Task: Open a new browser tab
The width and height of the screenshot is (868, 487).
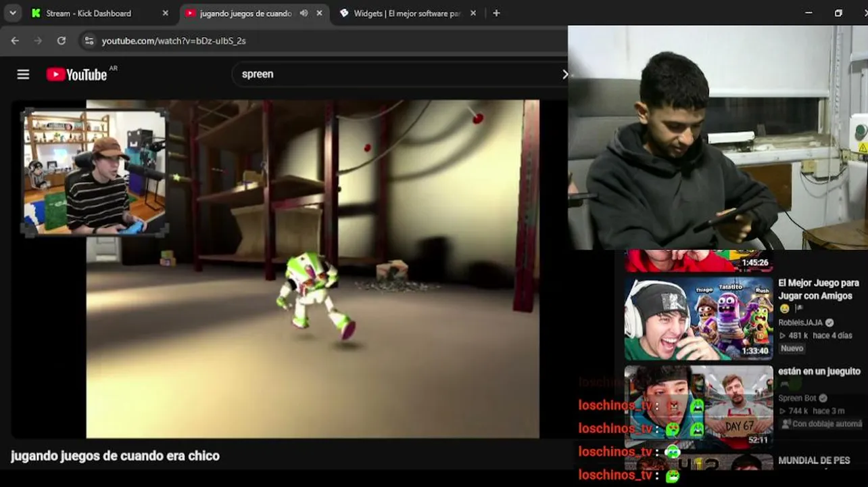Action: pos(496,14)
